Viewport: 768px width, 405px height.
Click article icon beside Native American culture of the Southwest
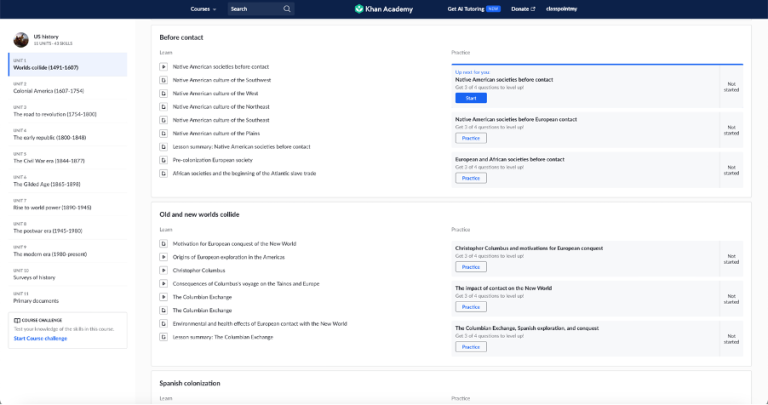point(164,80)
